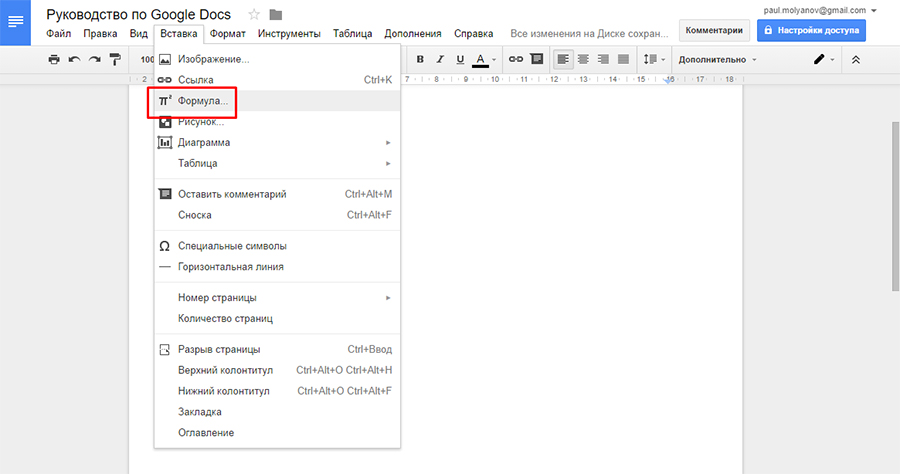Open the Дополнительно dropdown
Screen dimensions: 900x474
(x=717, y=60)
